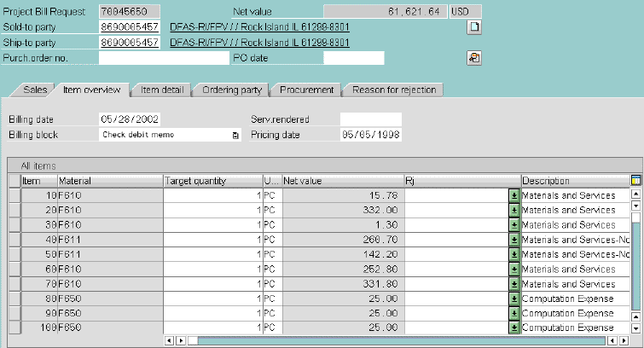
Task: Click the Sold-to party DFAS-RI address link
Action: coord(260,27)
